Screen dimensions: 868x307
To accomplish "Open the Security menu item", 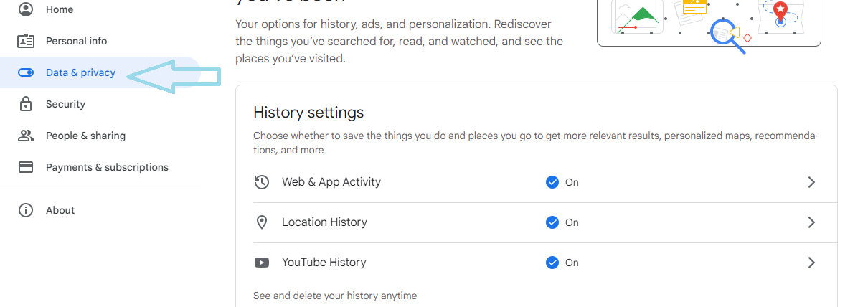I will click(65, 104).
